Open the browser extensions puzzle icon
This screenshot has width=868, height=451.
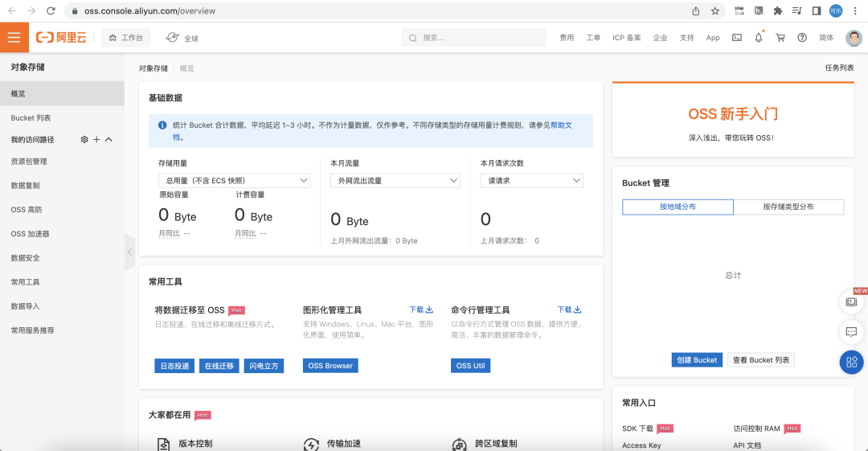(778, 10)
